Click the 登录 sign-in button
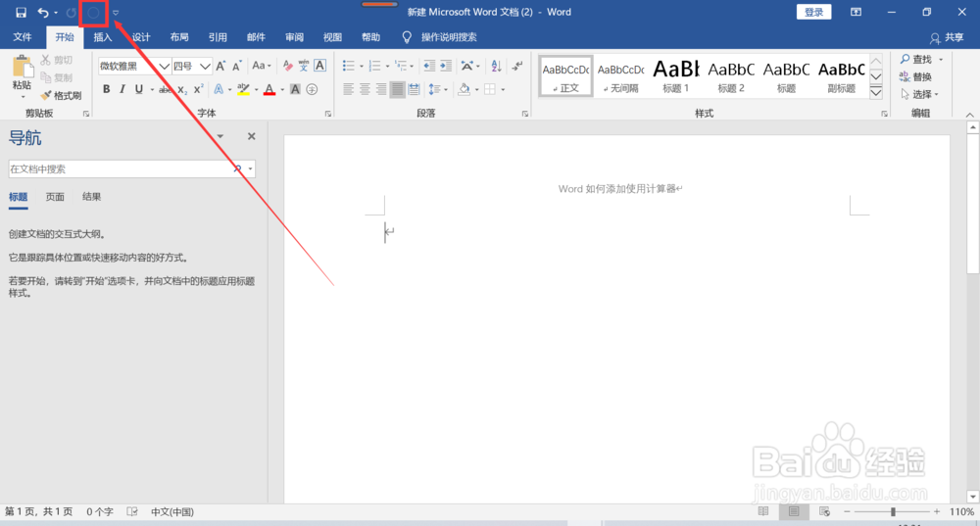The image size is (980, 526). point(813,12)
